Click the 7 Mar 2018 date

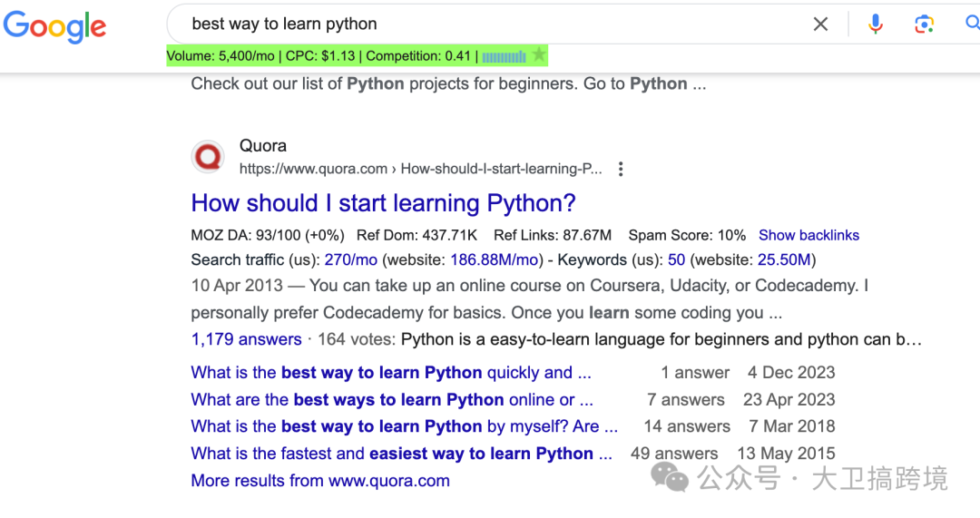pos(791,426)
